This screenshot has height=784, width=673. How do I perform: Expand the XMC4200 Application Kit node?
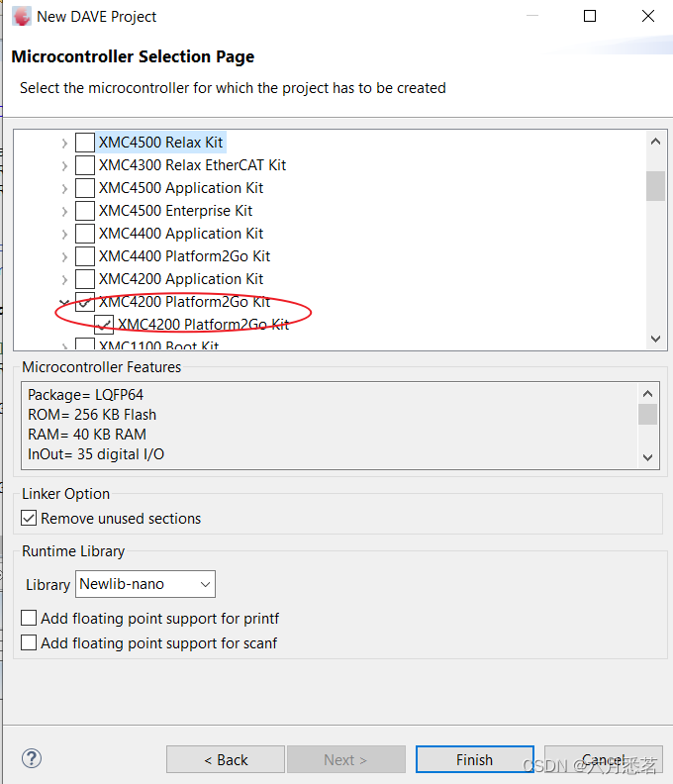tap(64, 279)
